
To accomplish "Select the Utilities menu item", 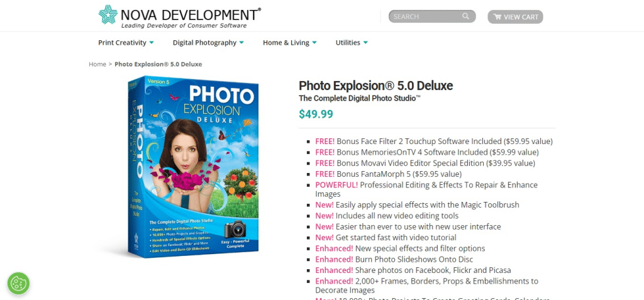I will [x=348, y=43].
